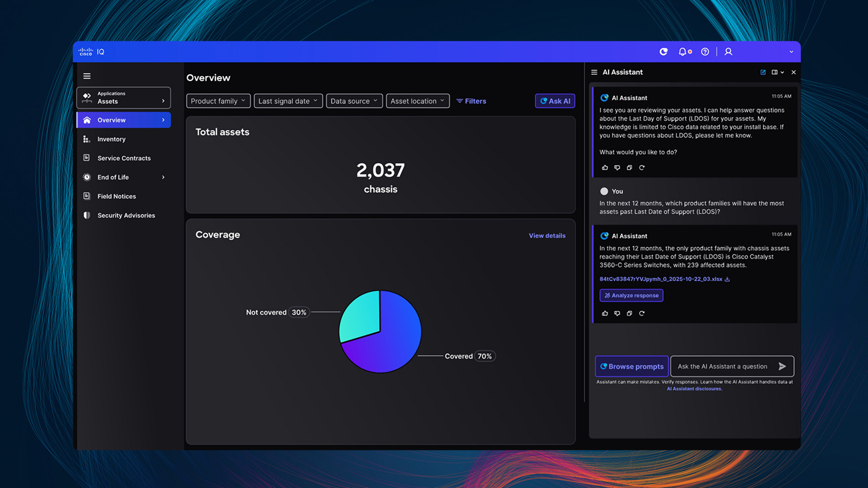The image size is (868, 488).
Task: Navigate to Service Contracts
Action: click(124, 158)
